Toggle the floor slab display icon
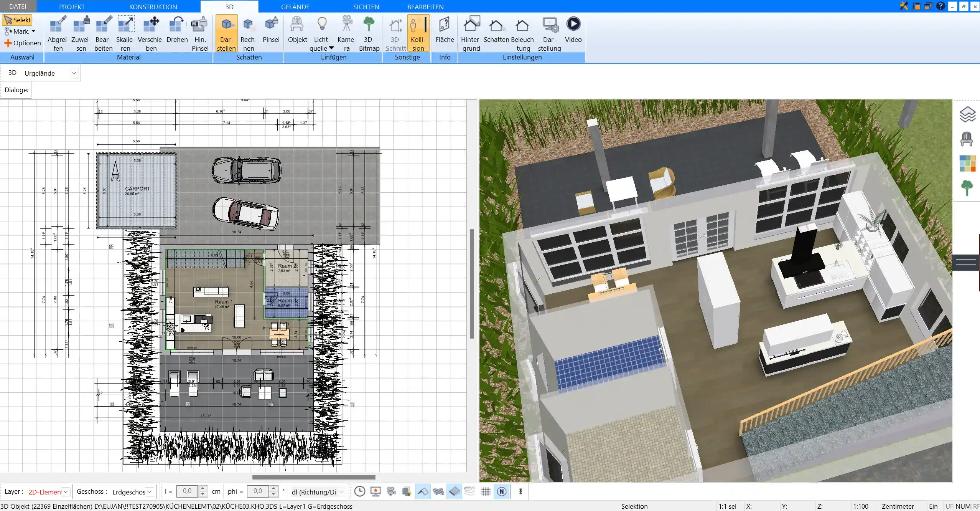 [x=454, y=491]
